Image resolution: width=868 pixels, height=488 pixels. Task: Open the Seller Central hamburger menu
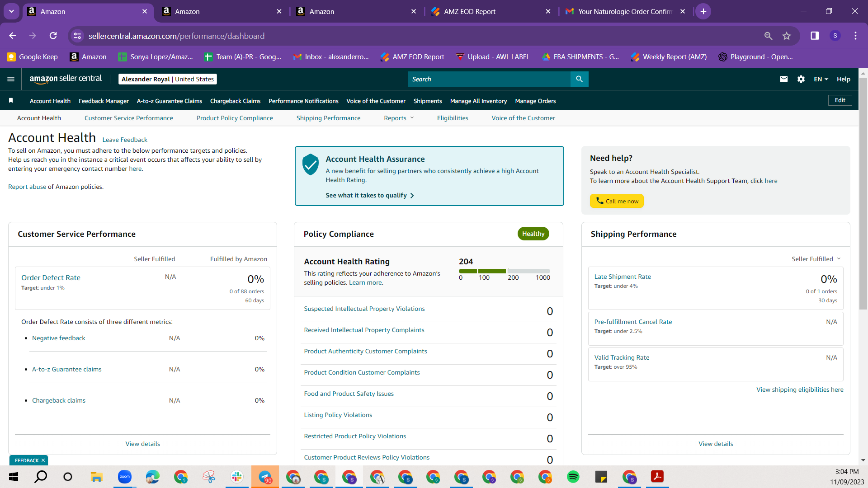(x=11, y=79)
